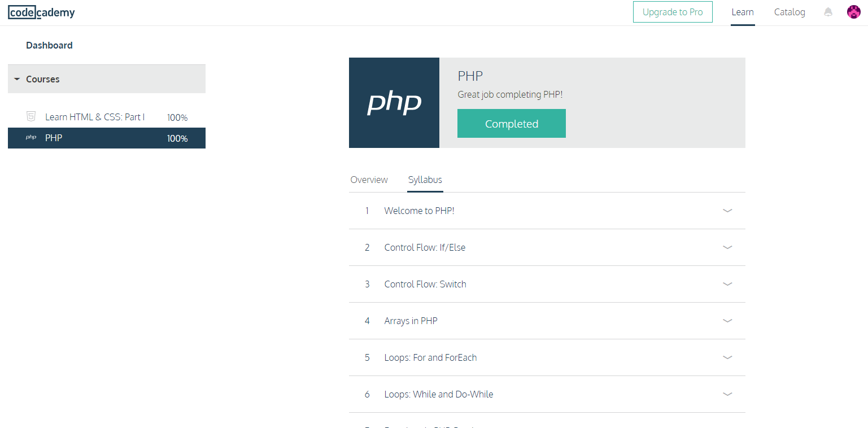Click 'Loops: For and ForEach' lesson title
This screenshot has width=868, height=428.
pyautogui.click(x=430, y=357)
